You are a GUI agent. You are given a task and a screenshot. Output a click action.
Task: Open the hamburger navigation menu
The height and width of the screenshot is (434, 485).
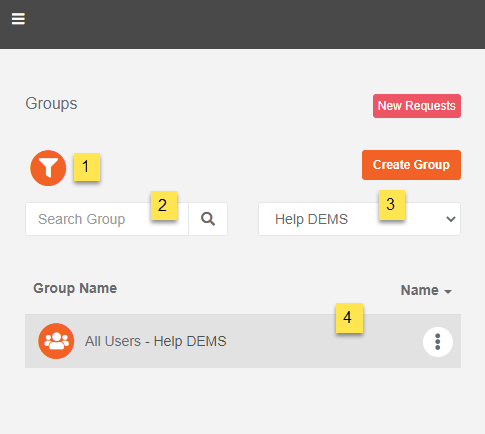pyautogui.click(x=18, y=19)
